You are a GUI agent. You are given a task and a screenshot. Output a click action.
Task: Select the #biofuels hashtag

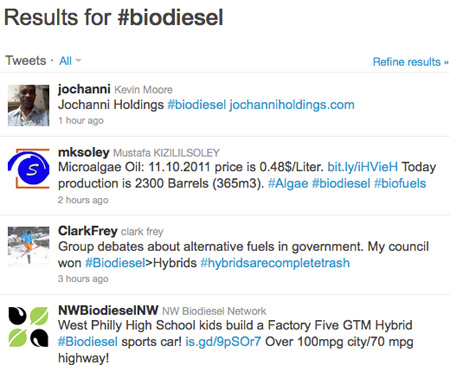point(400,183)
